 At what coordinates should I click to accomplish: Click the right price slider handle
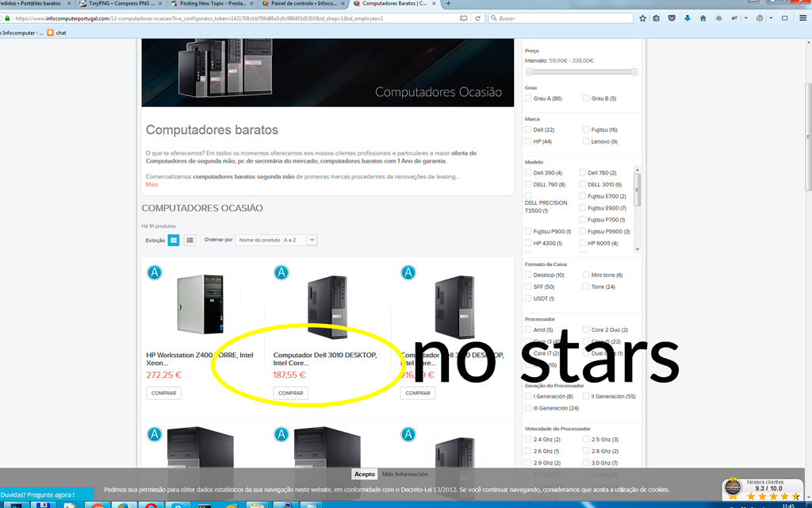tap(634, 72)
